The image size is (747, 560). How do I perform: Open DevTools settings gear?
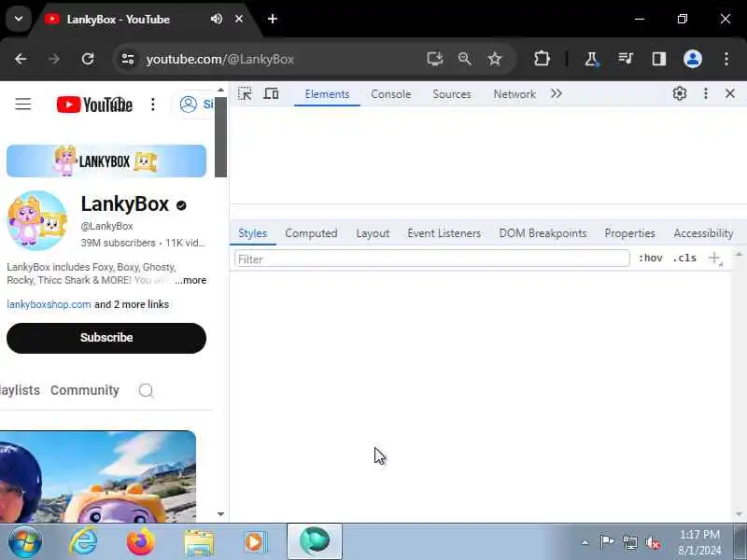coord(680,94)
